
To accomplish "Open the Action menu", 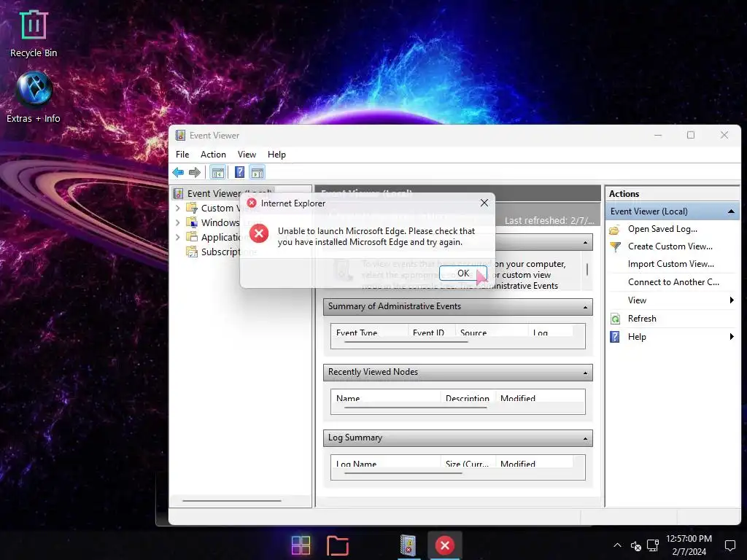I will click(213, 155).
